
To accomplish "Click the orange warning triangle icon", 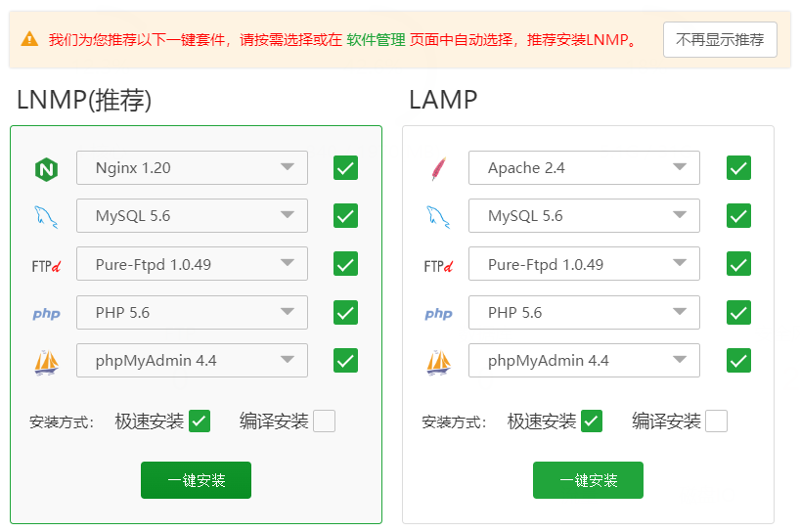I will click(x=29, y=39).
